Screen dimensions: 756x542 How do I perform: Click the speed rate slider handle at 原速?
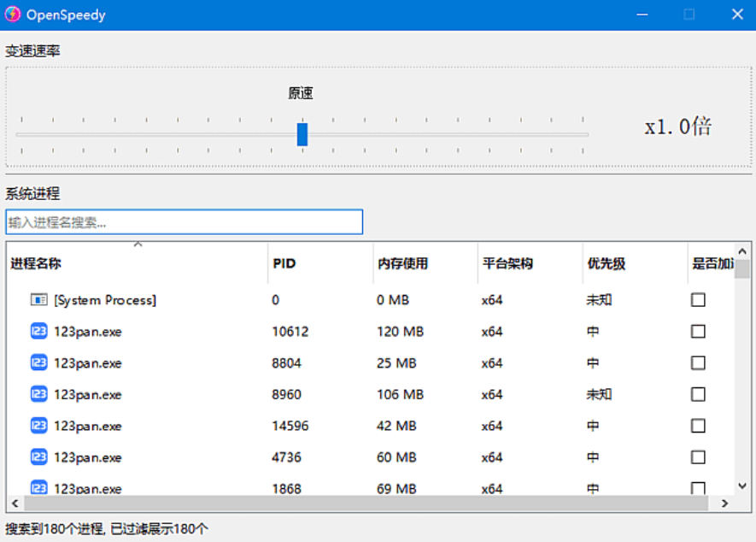pos(303,133)
